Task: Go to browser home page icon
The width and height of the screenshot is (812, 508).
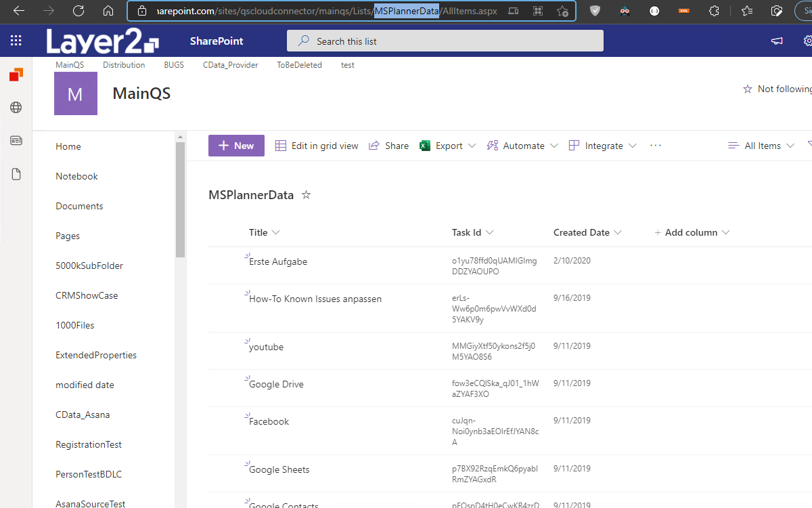Action: (108, 11)
